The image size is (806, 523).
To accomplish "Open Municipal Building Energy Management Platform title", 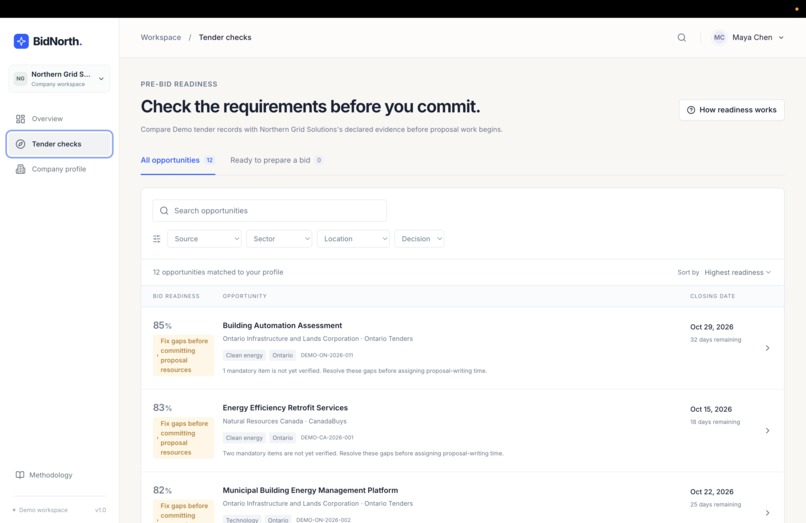I will click(310, 490).
